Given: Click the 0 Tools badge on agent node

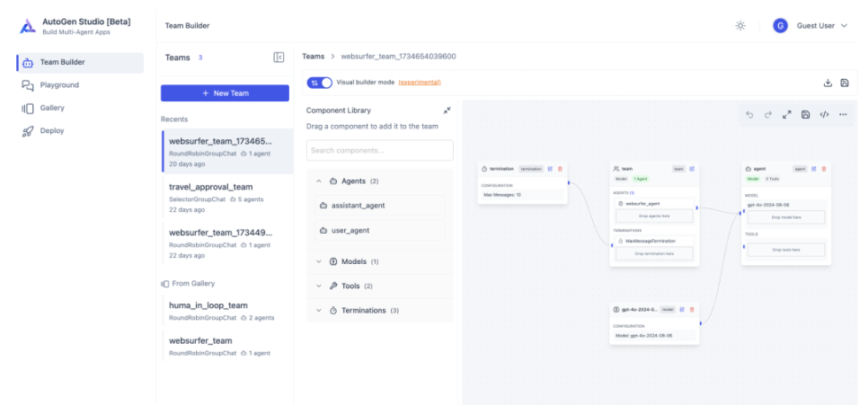Looking at the screenshot, I should pyautogui.click(x=772, y=179).
